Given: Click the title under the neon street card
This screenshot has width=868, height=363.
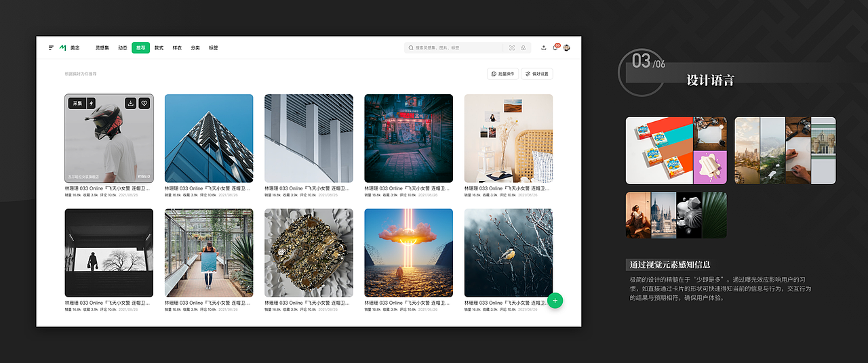Looking at the screenshot, I should 407,188.
